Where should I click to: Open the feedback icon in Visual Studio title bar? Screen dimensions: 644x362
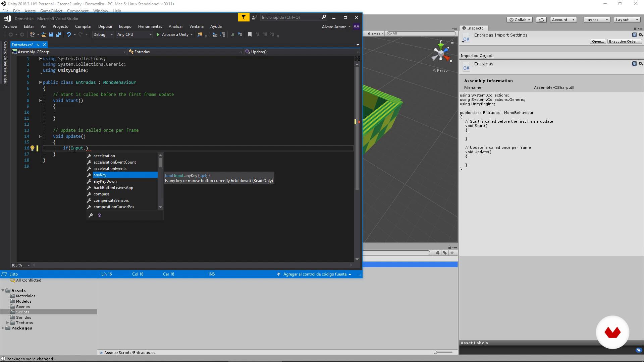coord(255,17)
